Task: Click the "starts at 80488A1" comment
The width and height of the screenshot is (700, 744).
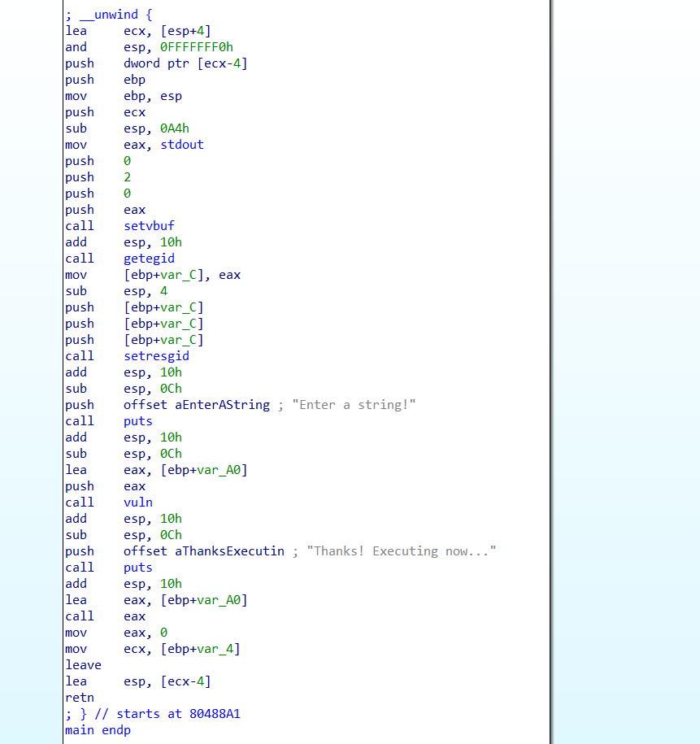Action: click(178, 714)
